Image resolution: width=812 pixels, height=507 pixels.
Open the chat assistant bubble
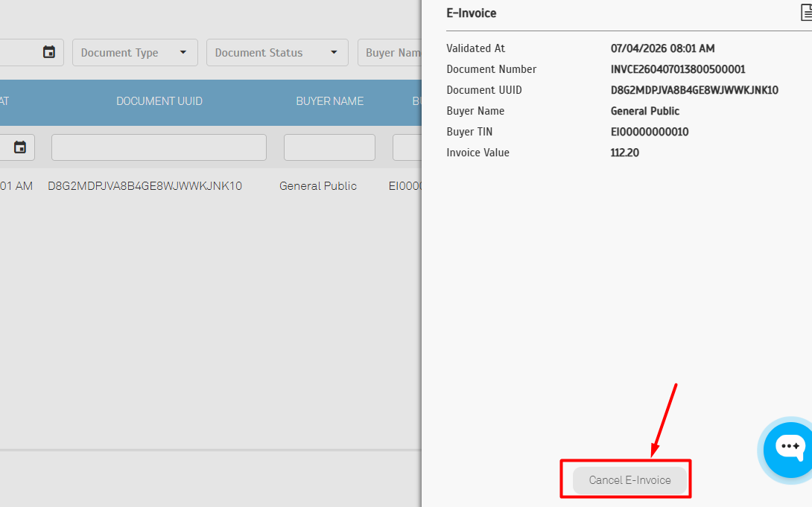pos(790,447)
